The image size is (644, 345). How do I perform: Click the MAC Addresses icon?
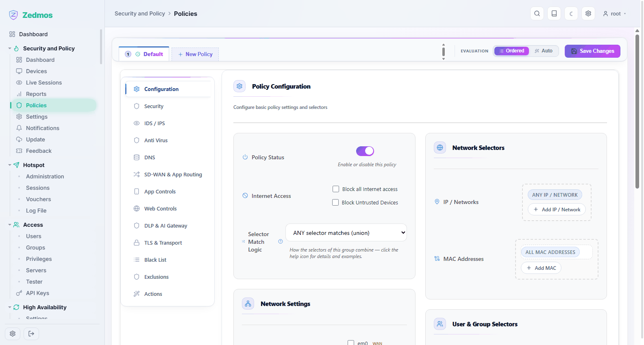tap(437, 258)
